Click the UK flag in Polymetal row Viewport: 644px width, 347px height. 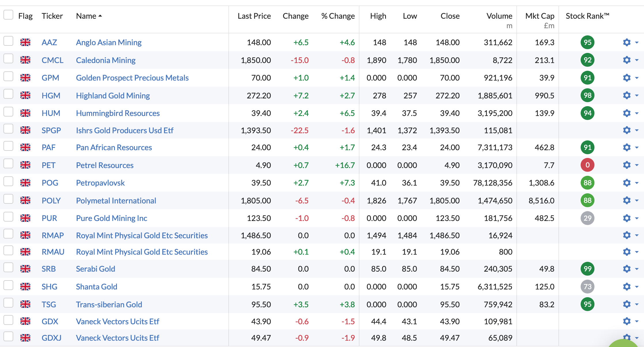pos(25,200)
